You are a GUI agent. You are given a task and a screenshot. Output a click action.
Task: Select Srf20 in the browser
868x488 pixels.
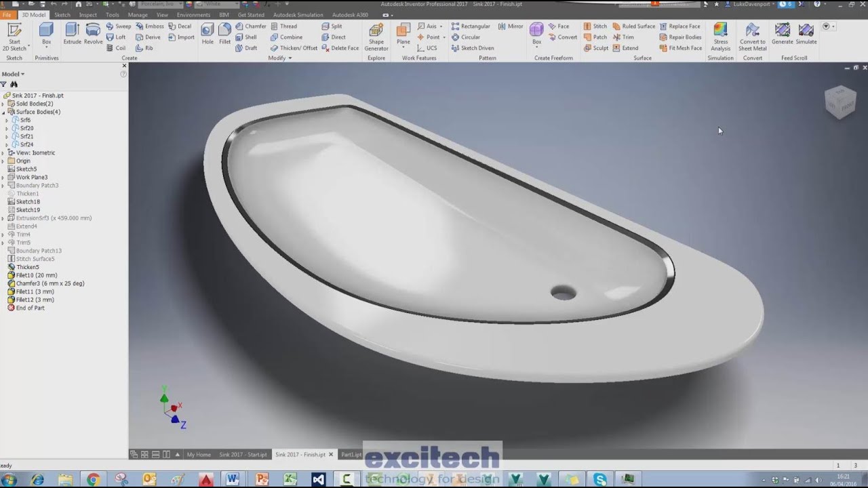coord(26,128)
